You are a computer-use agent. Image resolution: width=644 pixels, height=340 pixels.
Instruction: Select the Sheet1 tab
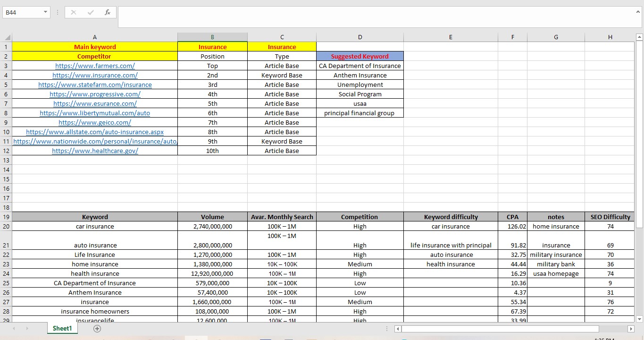(x=62, y=328)
